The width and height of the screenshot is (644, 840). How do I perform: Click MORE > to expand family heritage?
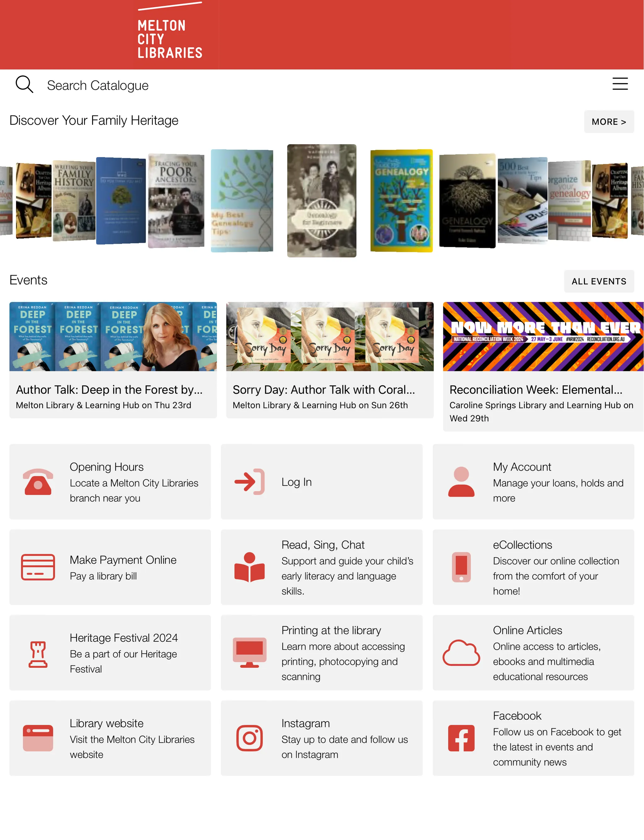click(609, 121)
